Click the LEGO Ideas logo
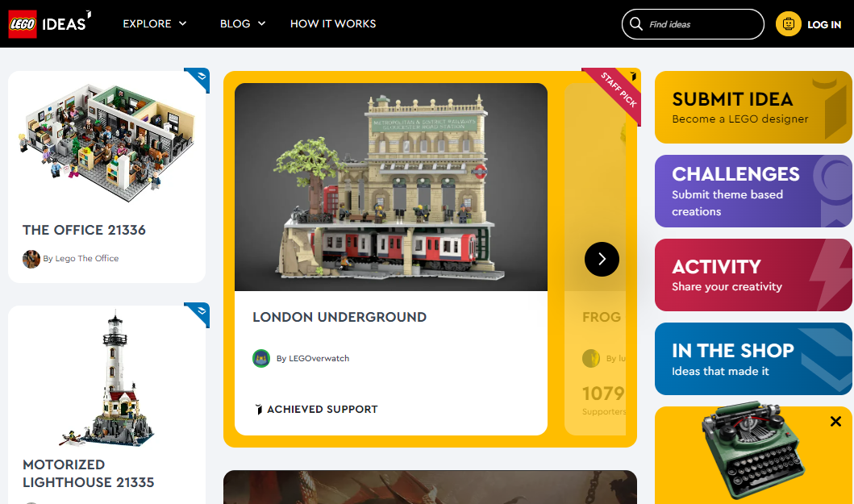 (49, 24)
